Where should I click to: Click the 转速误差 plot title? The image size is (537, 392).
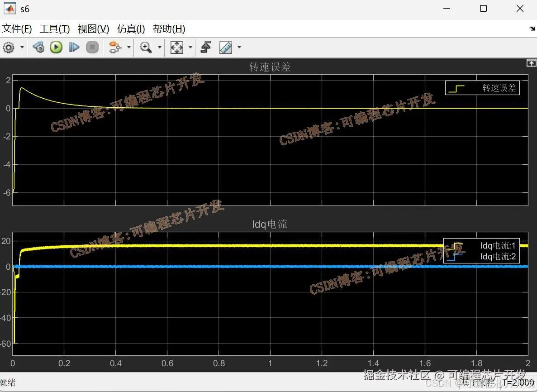pyautogui.click(x=270, y=67)
